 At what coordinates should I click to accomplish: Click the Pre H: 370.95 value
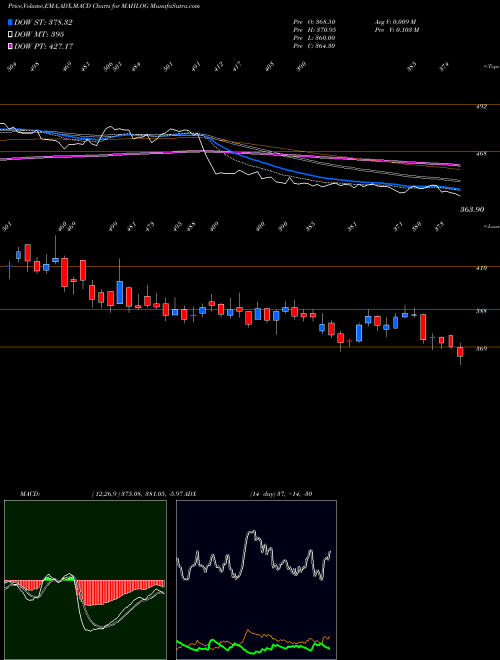click(314, 29)
